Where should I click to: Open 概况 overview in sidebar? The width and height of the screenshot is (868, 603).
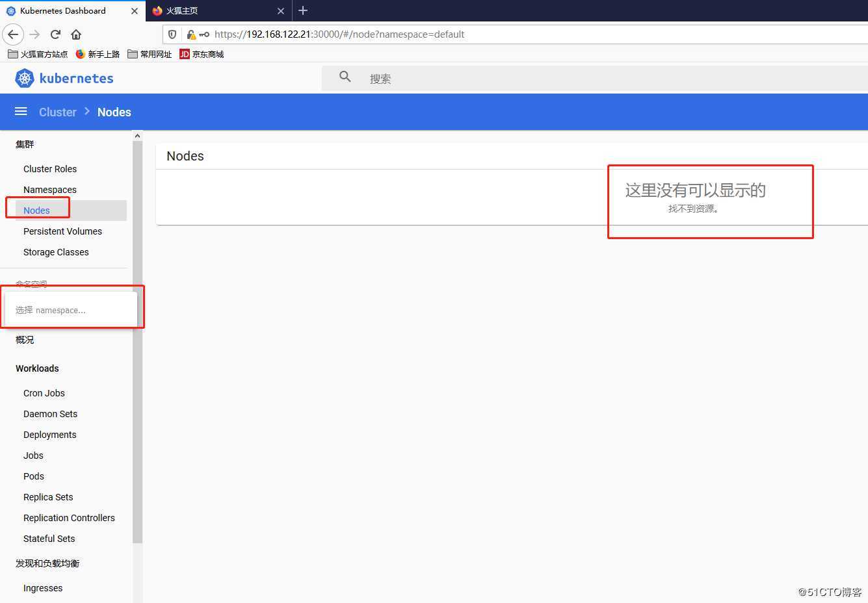tap(25, 340)
